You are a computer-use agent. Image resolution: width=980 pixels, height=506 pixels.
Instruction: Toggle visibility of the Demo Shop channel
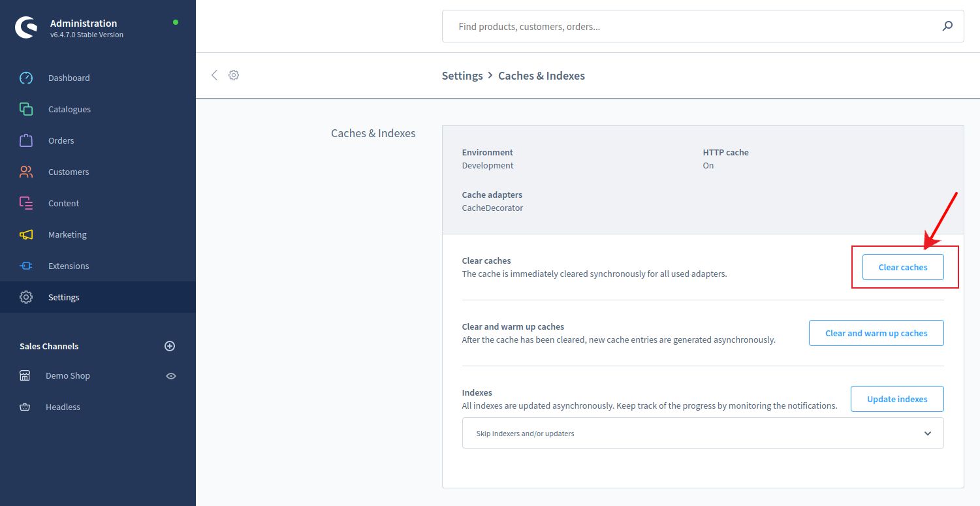[x=170, y=375]
